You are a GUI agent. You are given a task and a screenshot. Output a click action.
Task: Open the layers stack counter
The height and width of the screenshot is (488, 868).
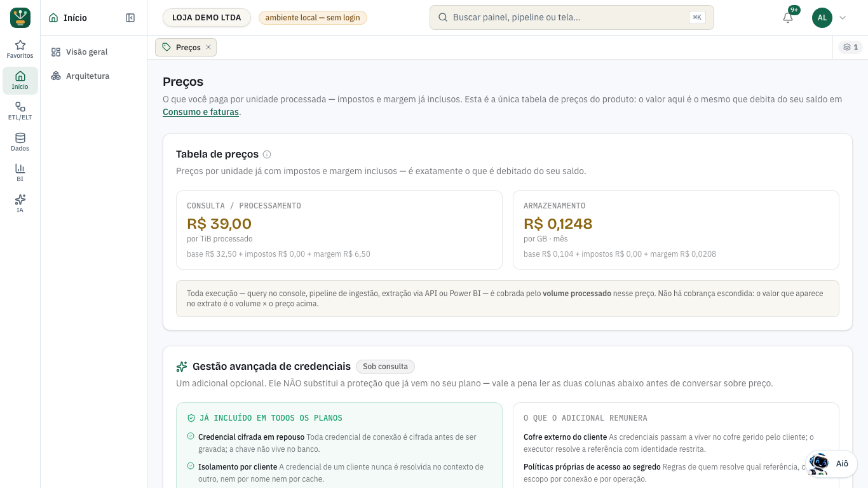pyautogui.click(x=851, y=47)
